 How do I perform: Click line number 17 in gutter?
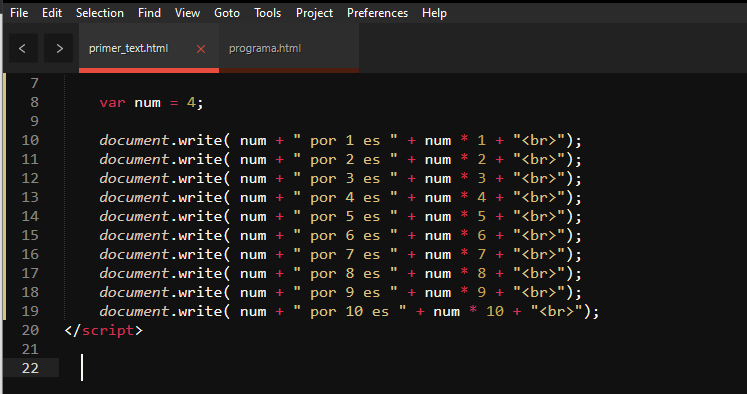coord(30,273)
